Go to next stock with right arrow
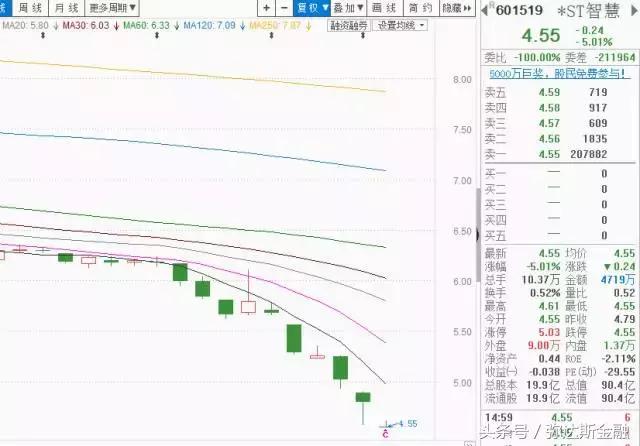Viewport: 640px width, 446px height. pos(634,10)
